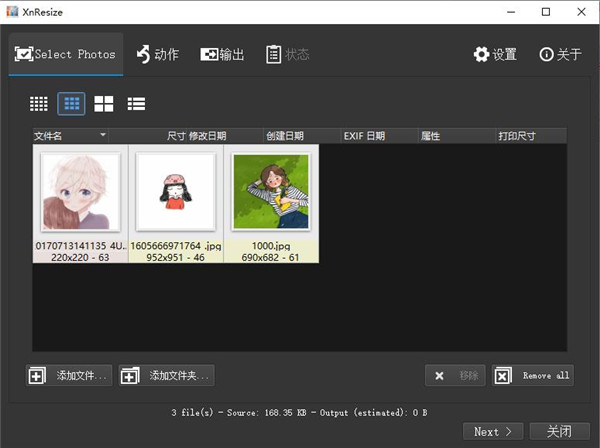This screenshot has height=448, width=600.
Task: Click the Next button
Action: tap(493, 431)
